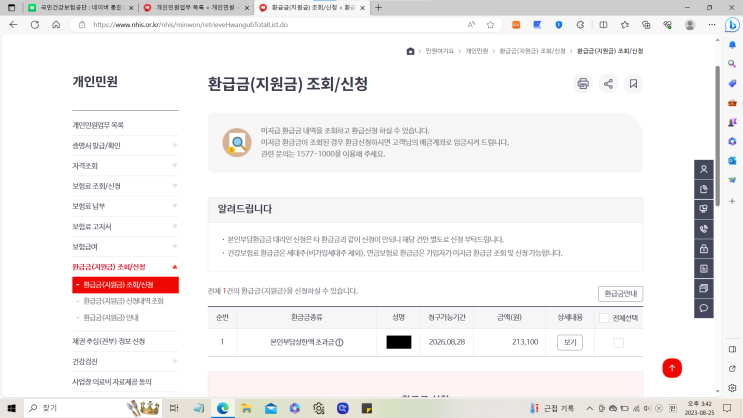Click the Windows taskbar search box
743x418 pixels.
[x=94, y=408]
